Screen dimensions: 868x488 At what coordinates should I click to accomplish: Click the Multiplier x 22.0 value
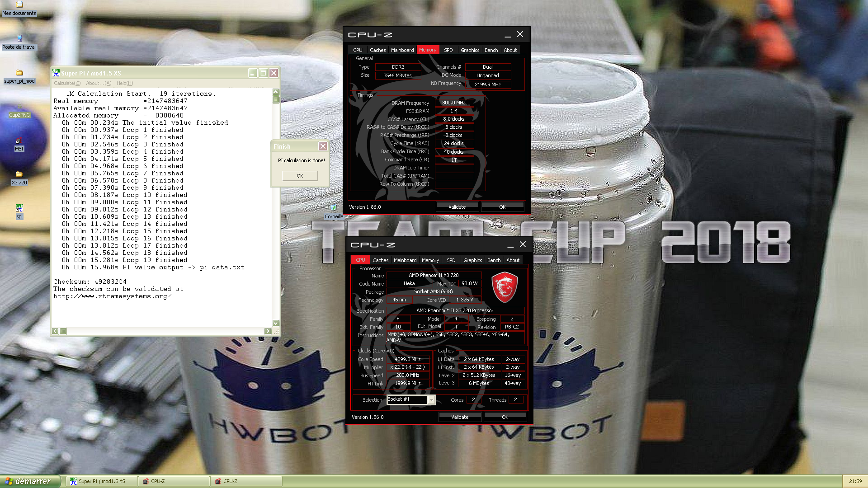[x=408, y=367]
